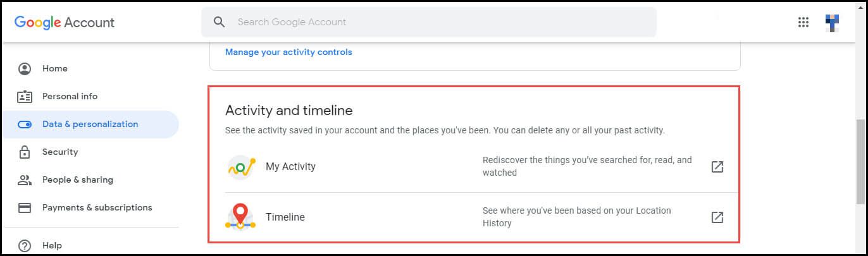Click the Security padlock icon
Viewport: 868px width, 256px height.
pyautogui.click(x=25, y=152)
